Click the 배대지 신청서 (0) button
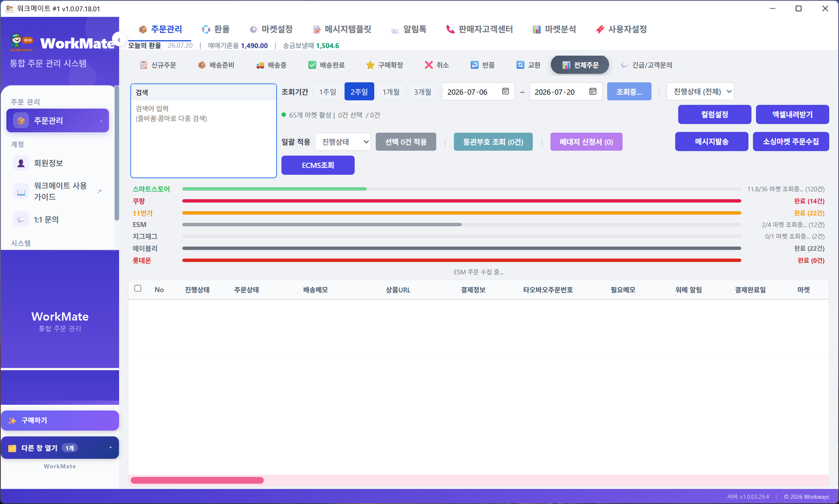 tap(586, 142)
